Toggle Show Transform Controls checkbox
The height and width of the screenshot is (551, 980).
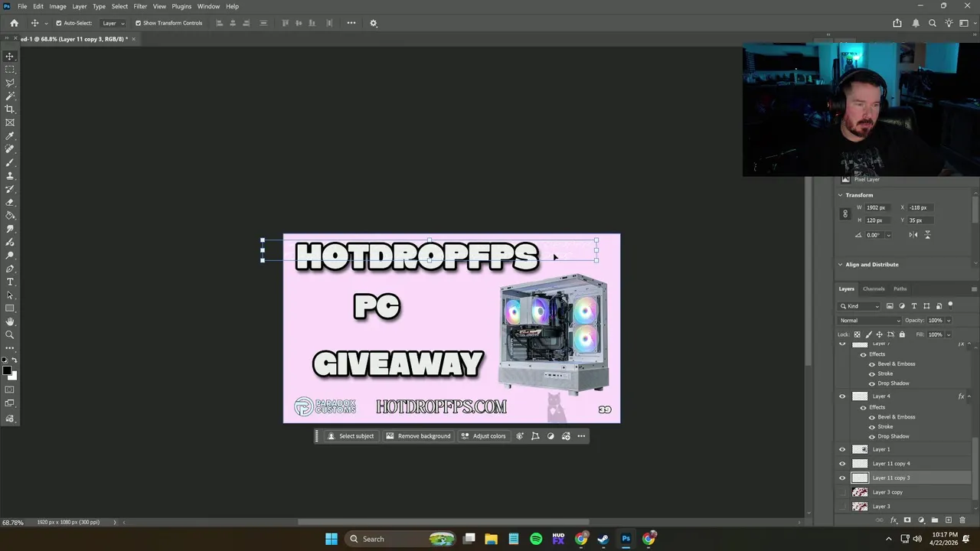[139, 23]
